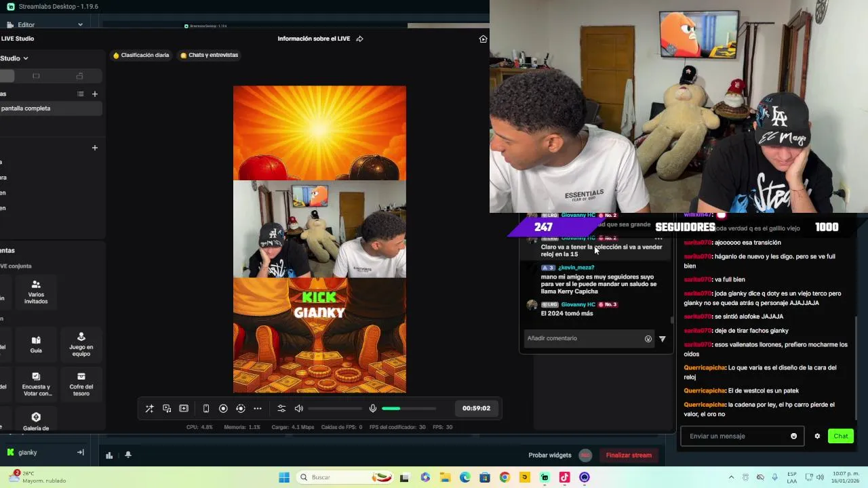The height and width of the screenshot is (488, 868).
Task: Click the Kick chat scrollbar
Action: click(x=856, y=369)
